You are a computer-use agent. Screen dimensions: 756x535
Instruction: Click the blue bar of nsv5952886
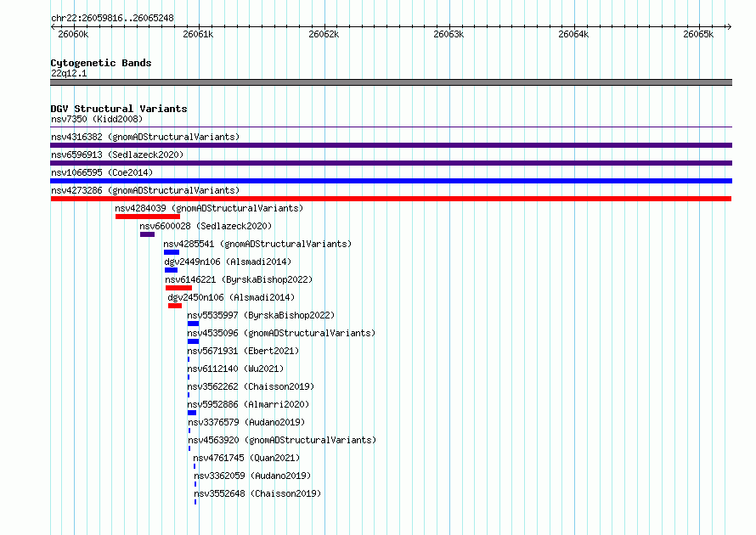point(192,413)
